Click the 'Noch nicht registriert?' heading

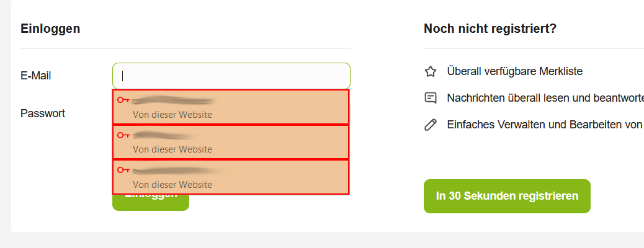(490, 29)
